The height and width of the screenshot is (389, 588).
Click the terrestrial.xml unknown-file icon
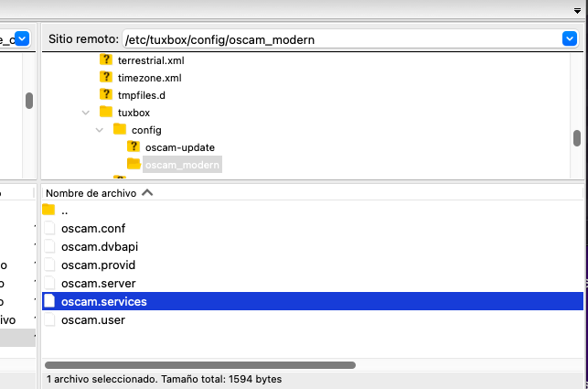click(106, 60)
